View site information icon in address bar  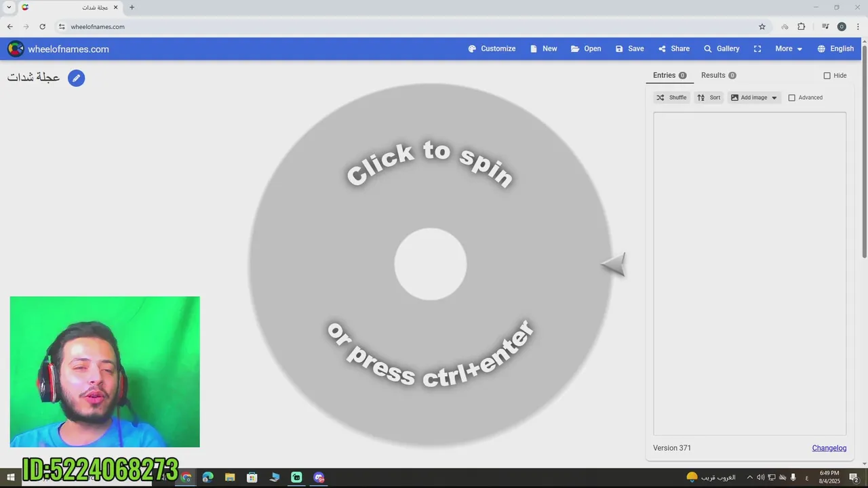click(x=62, y=26)
